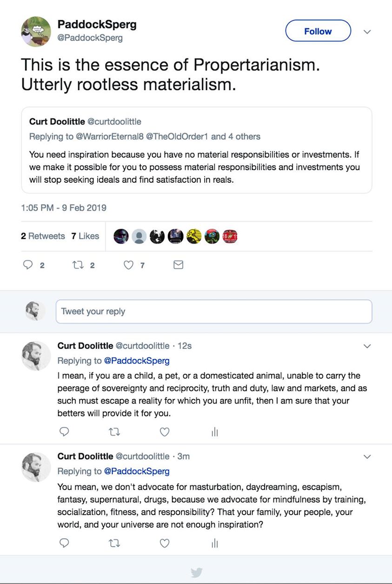This screenshot has width=392, height=584.
Task: View analytics for Curt's 3m reply
Action: 214,543
